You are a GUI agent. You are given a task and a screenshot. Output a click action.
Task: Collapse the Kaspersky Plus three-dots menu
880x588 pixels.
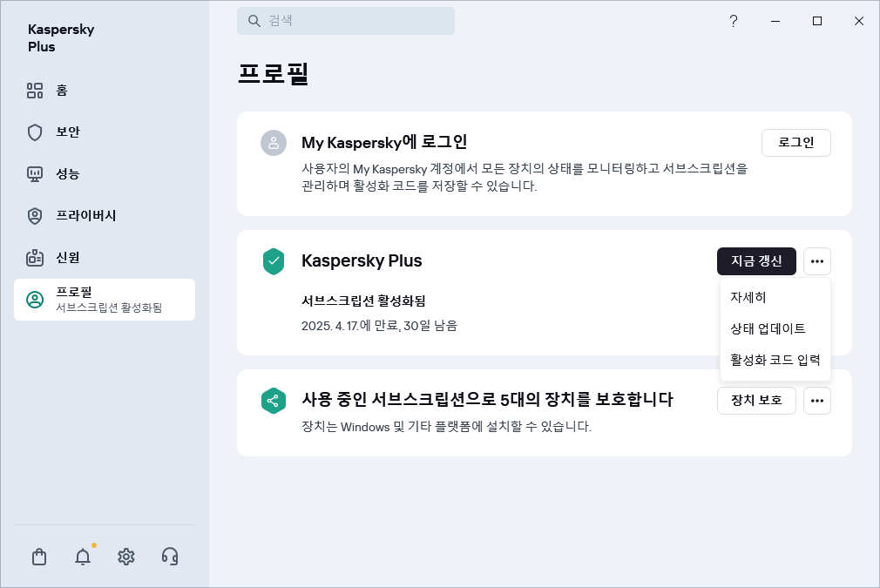coord(817,261)
